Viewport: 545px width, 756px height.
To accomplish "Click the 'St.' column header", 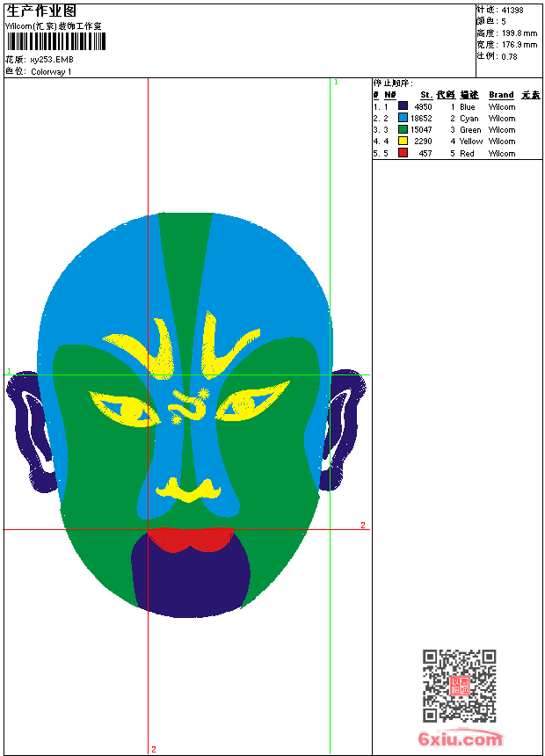I will click(426, 95).
